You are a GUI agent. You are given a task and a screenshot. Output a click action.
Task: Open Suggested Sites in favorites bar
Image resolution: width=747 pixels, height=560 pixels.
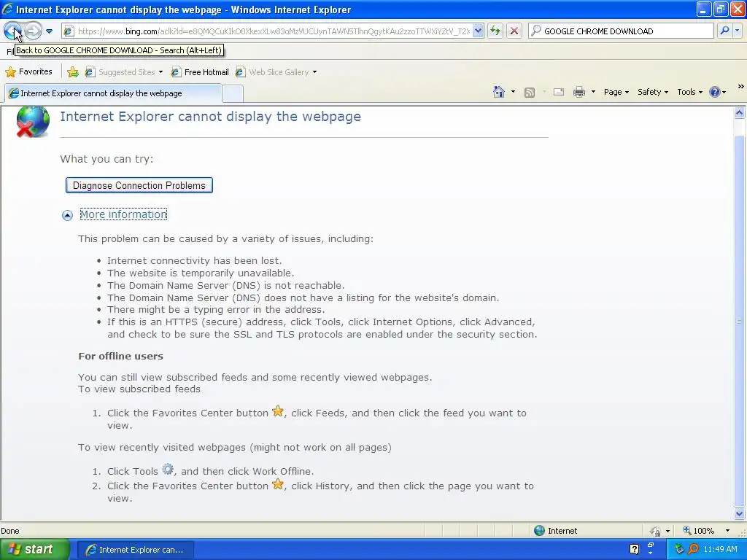(x=120, y=72)
